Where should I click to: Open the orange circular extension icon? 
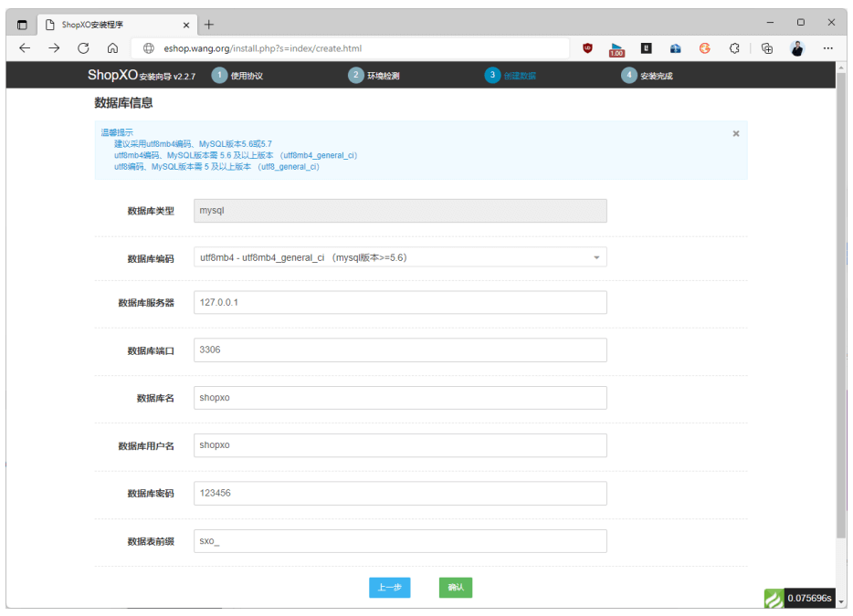point(704,48)
